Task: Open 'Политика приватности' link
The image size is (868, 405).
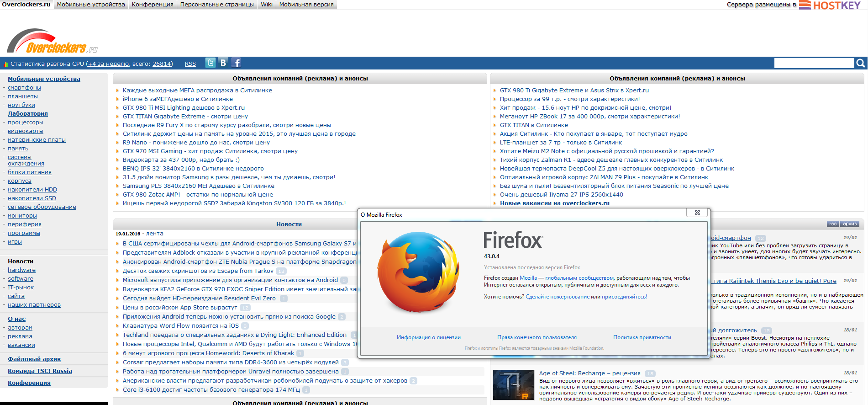Action: (642, 337)
